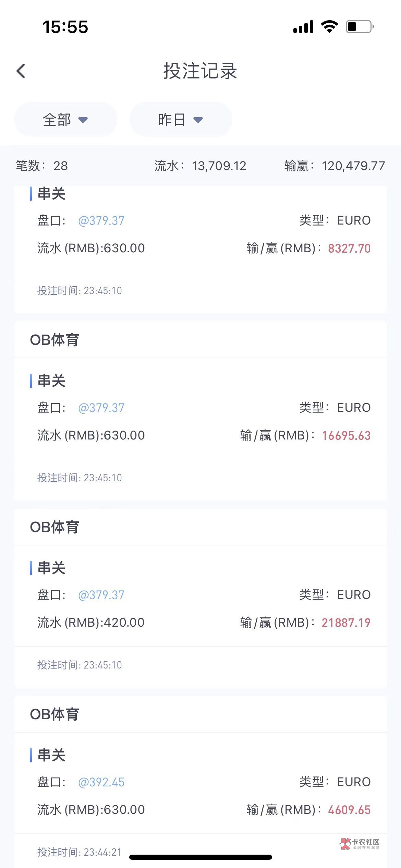Tap the 投注记录 page title
The width and height of the screenshot is (401, 868).
tap(200, 71)
